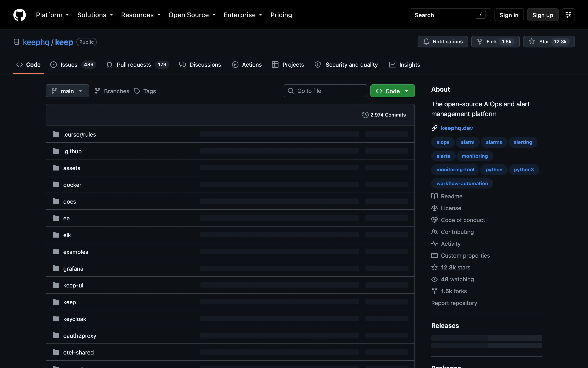Click the Pricing link
The image size is (588, 368).
(x=281, y=15)
